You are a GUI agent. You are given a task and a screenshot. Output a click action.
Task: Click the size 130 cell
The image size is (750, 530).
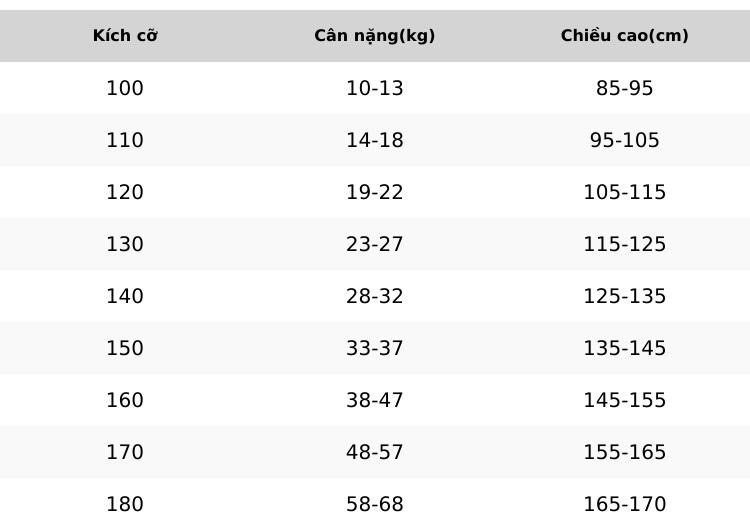(125, 245)
